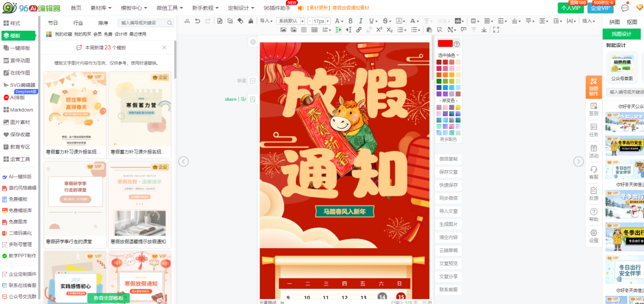Click the help question mark beside red swatch
This screenshot has height=304, width=644.
457,44
